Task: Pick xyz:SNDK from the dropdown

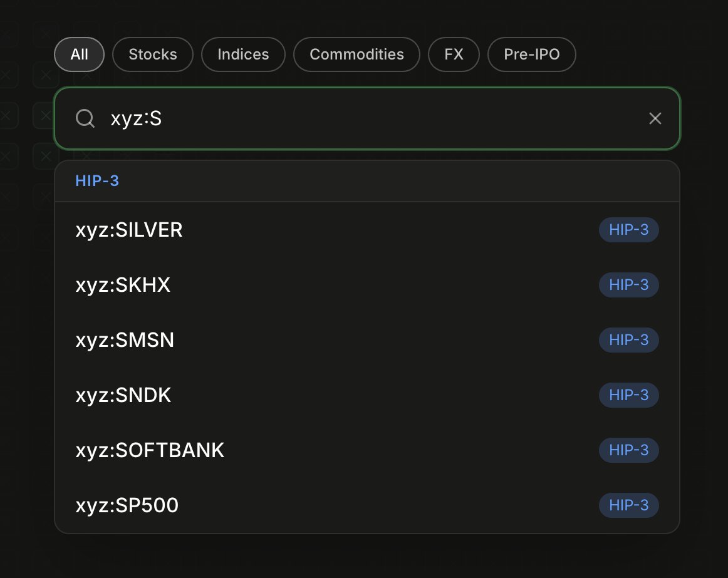Action: click(x=367, y=395)
